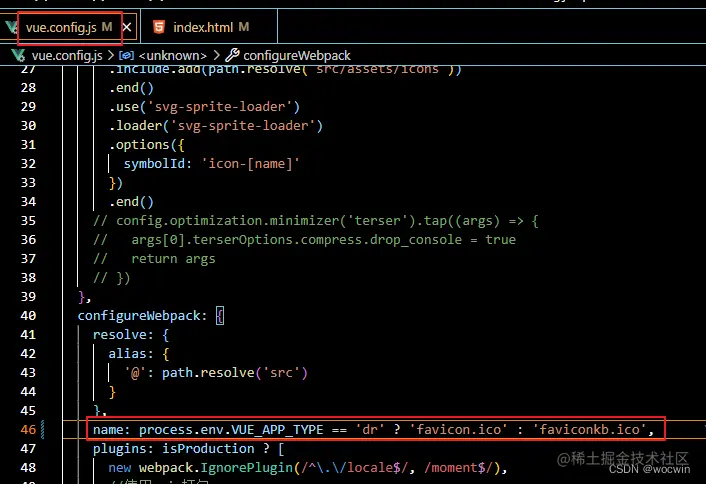Click the Vue icon on vue.config.js tab
This screenshot has height=484, width=706.
(x=11, y=27)
